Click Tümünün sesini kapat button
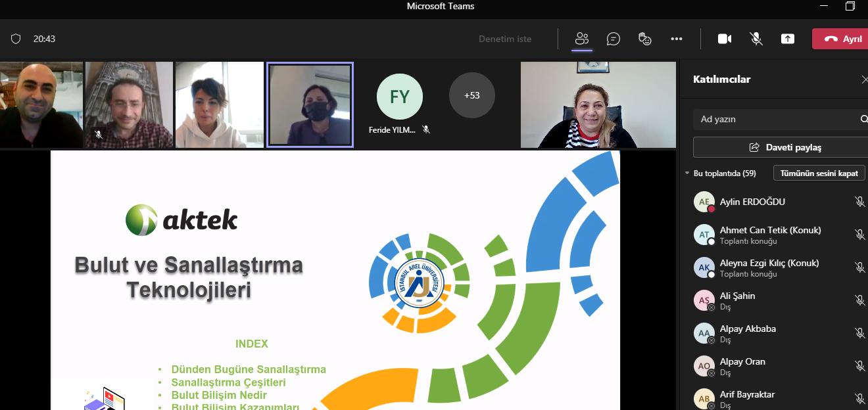The height and width of the screenshot is (410, 868). coord(819,173)
